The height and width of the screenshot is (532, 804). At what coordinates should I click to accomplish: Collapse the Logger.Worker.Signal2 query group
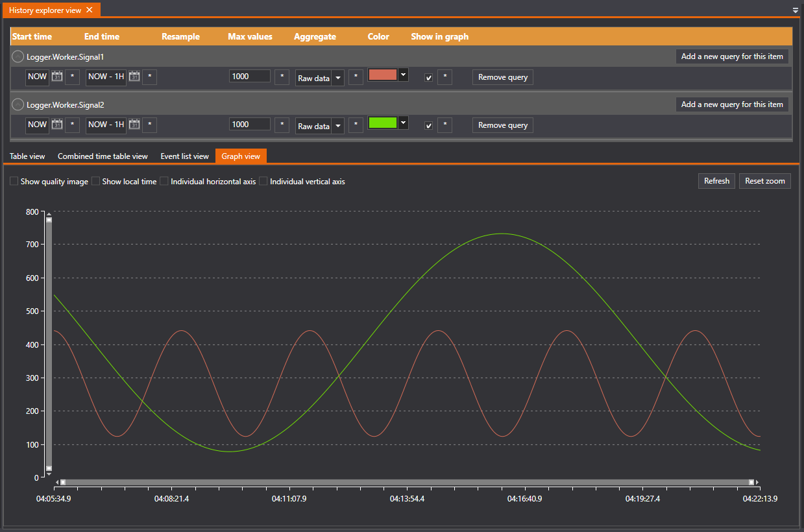pos(18,104)
